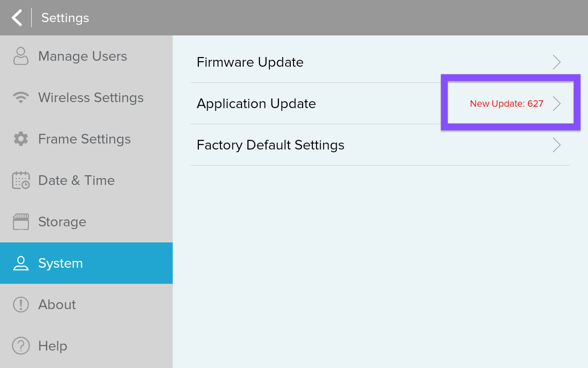Open the Storage section label
588x368 pixels.
point(62,222)
